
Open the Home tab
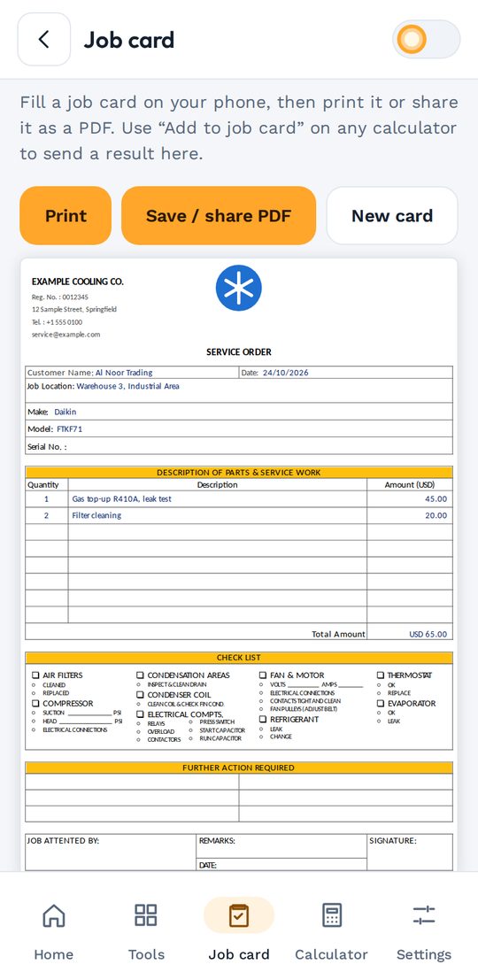click(x=54, y=931)
